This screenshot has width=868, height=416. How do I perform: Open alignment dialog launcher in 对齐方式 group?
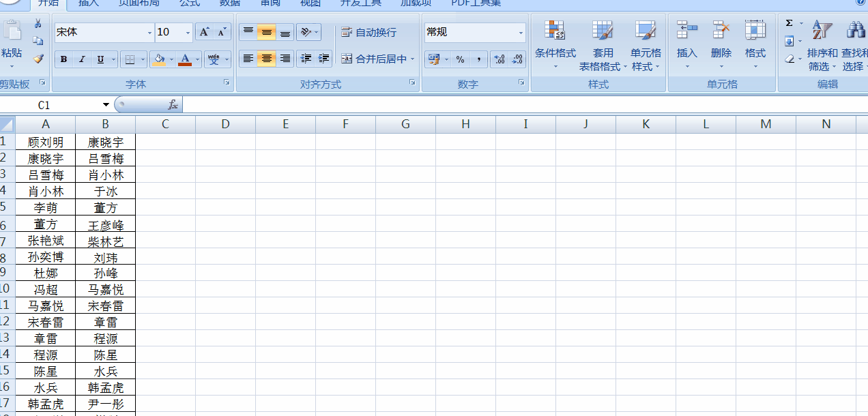(412, 83)
